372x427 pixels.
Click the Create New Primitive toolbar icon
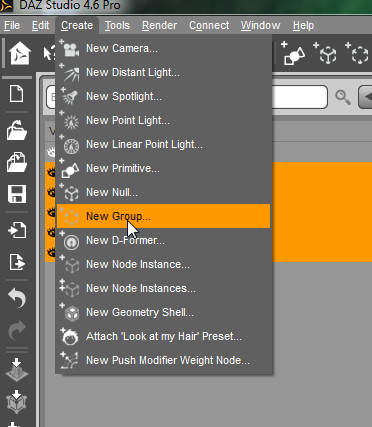(x=293, y=53)
